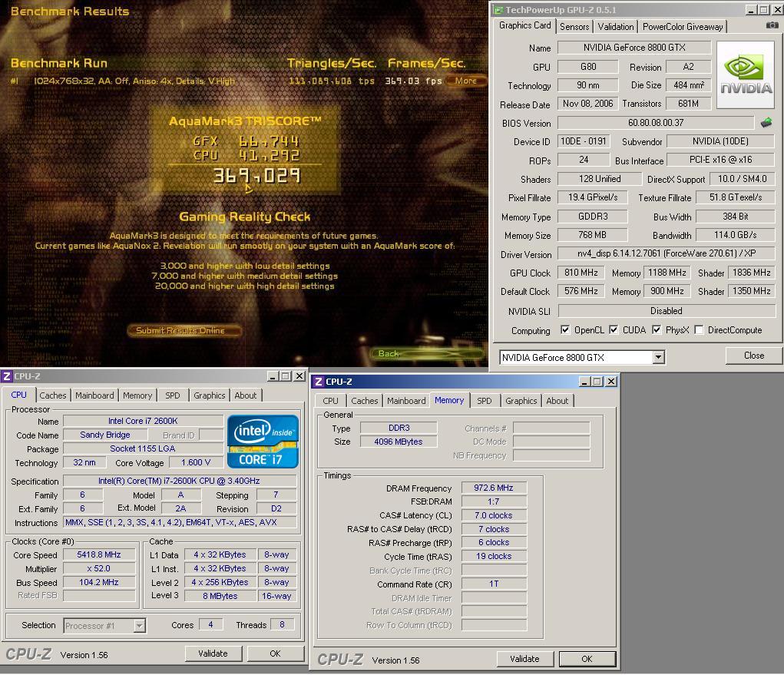This screenshot has width=784, height=675.
Task: Minimize the CPU-Z Memory window
Action: (x=584, y=382)
